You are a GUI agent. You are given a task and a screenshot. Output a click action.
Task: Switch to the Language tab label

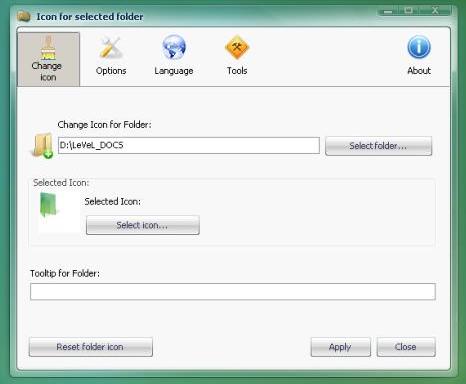coord(174,71)
